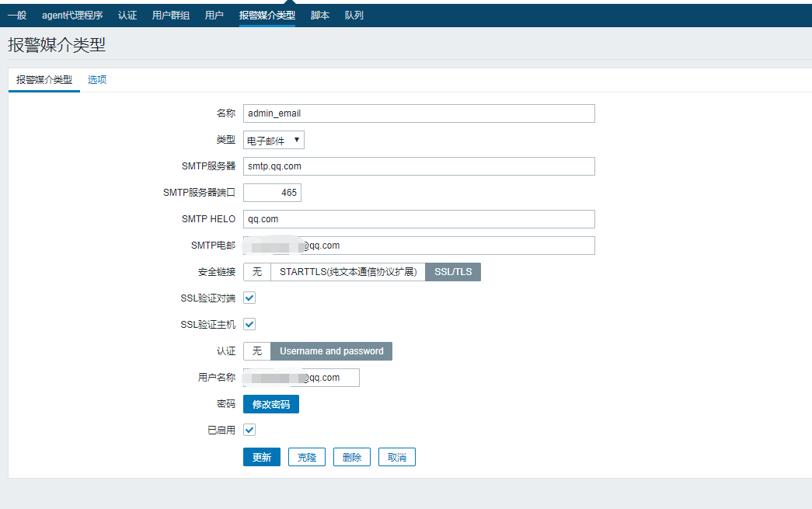
Task: Click the SMTP port field showing 465
Action: click(x=272, y=193)
